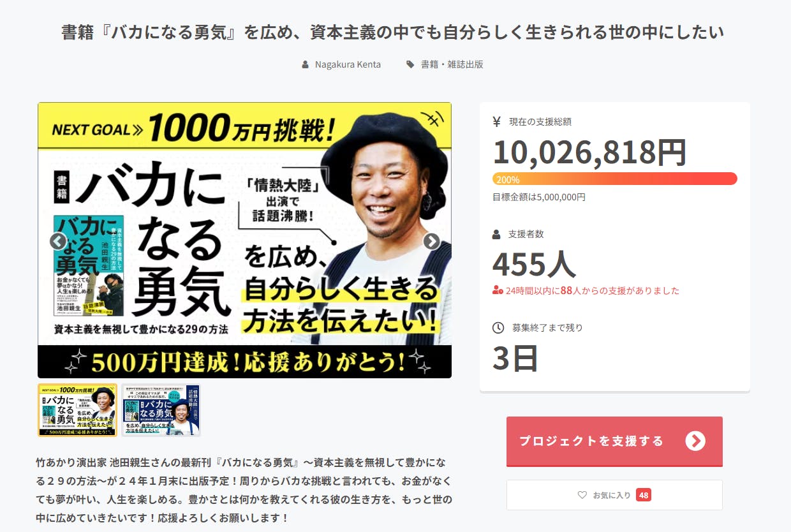Image resolution: width=791 pixels, height=532 pixels.
Task: Click the favorites count badge 48
Action: 644,495
